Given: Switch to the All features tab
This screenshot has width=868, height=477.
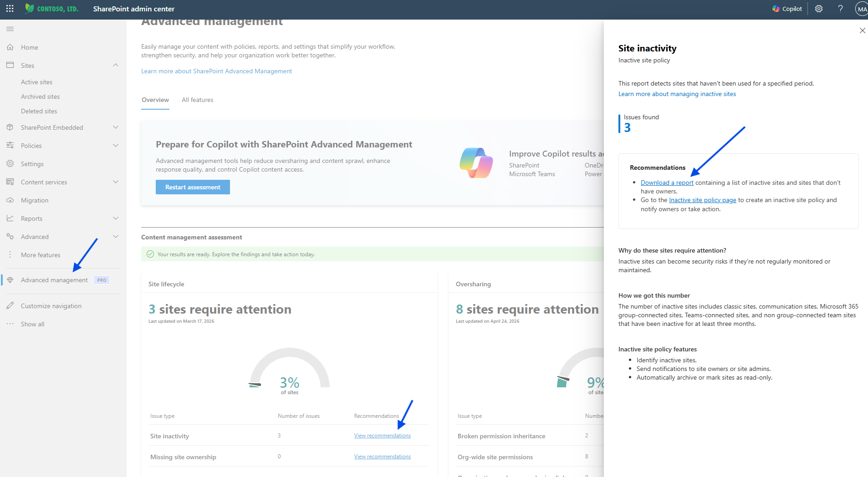Looking at the screenshot, I should pyautogui.click(x=197, y=100).
